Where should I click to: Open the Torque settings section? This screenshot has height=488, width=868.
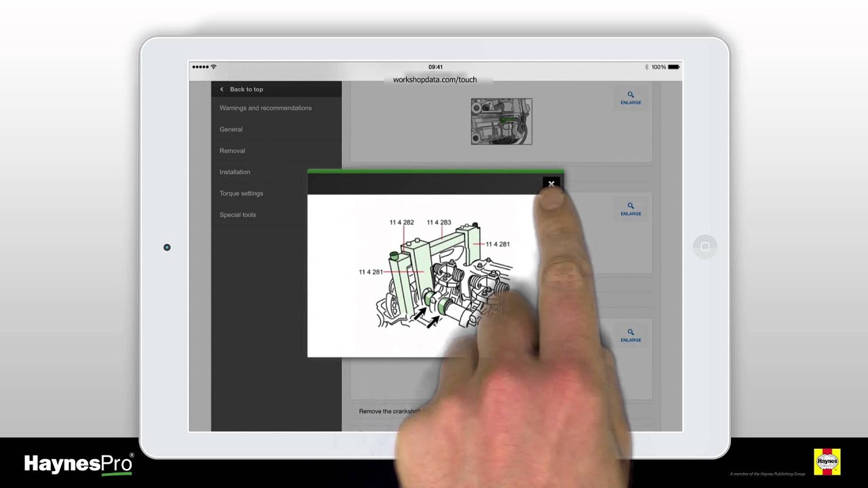[276, 193]
